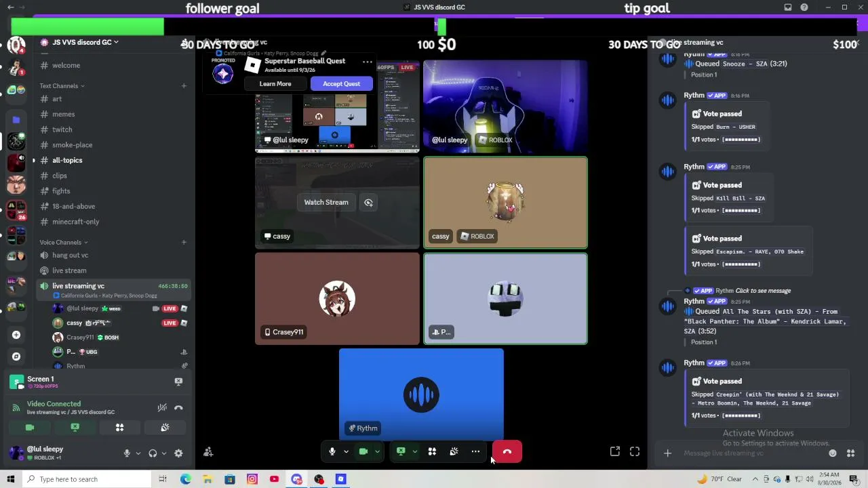Select the live streaming vc channel
This screenshot has height=488, width=868.
pyautogui.click(x=113, y=289)
